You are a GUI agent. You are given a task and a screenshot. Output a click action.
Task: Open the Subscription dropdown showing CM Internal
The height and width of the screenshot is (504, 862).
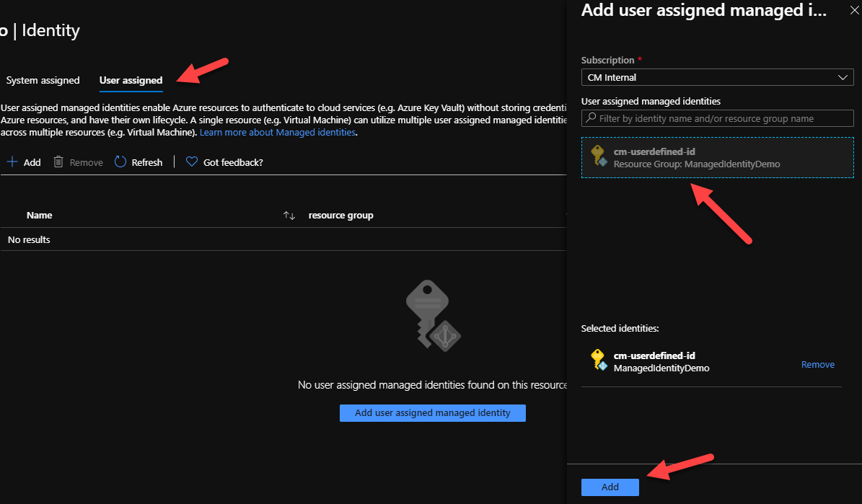tap(718, 77)
